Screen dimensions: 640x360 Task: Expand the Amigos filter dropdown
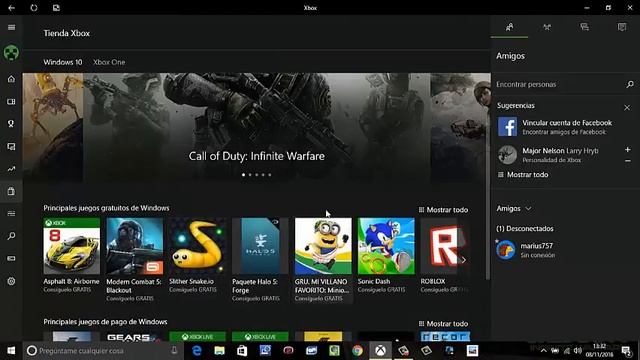pyautogui.click(x=514, y=209)
